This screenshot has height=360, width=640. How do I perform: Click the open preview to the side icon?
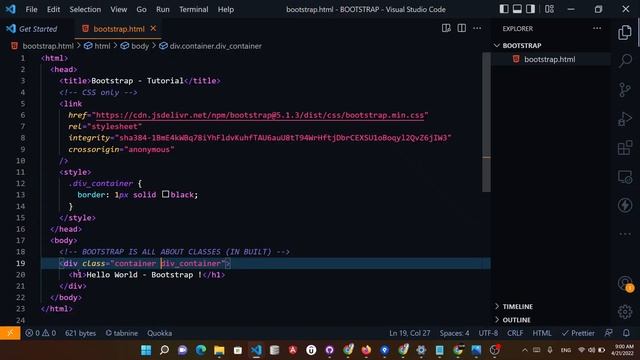click(x=446, y=28)
